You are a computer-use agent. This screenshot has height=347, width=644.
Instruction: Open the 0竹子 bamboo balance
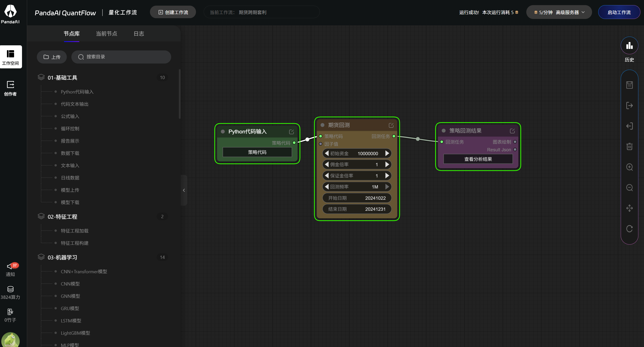(10, 315)
